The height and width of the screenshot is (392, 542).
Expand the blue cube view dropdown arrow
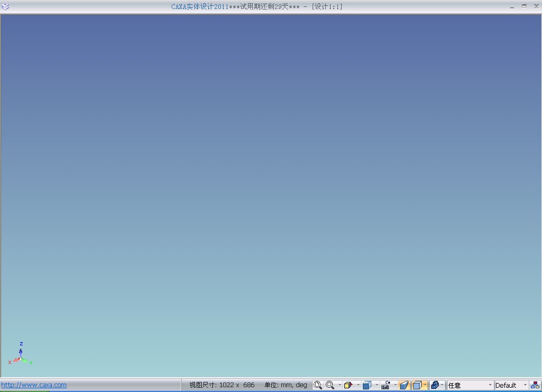377,385
